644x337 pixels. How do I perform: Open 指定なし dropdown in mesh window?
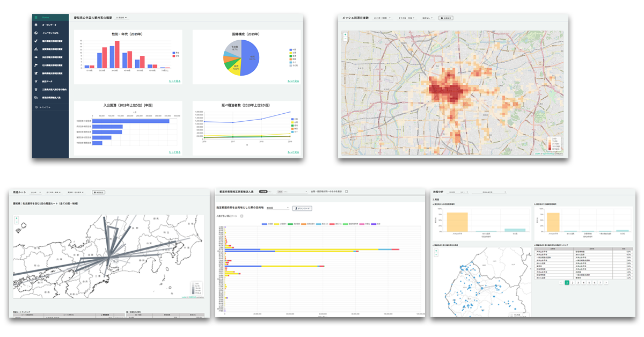[428, 18]
